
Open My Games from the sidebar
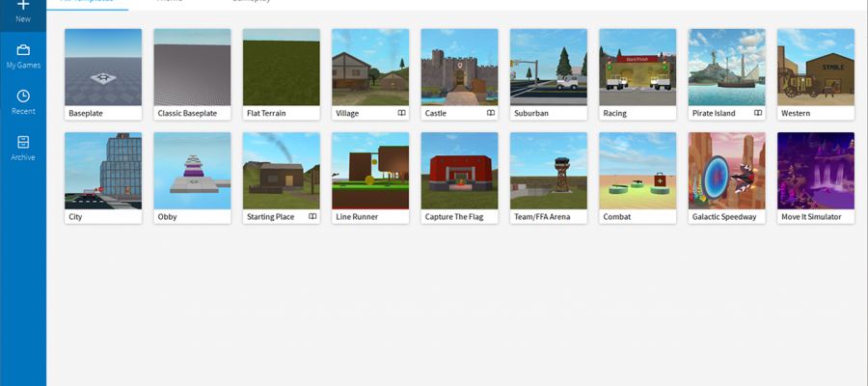click(x=23, y=56)
